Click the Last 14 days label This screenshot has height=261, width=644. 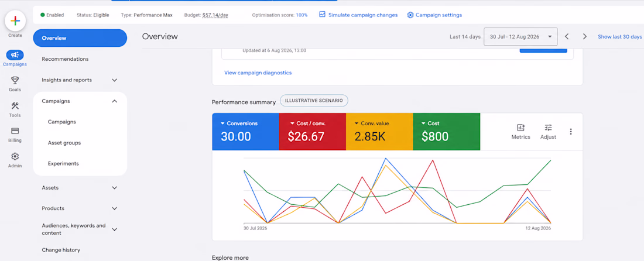tap(465, 36)
